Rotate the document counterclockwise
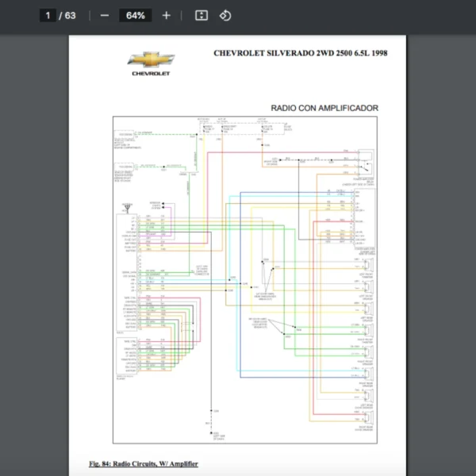Image resolution: width=476 pixels, height=476 pixels. click(x=225, y=15)
